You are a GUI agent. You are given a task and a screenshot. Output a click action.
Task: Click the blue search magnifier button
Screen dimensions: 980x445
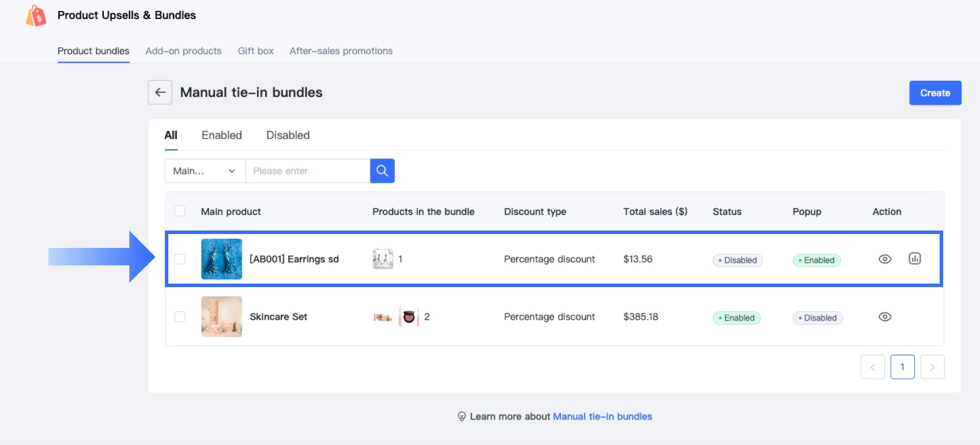(382, 171)
